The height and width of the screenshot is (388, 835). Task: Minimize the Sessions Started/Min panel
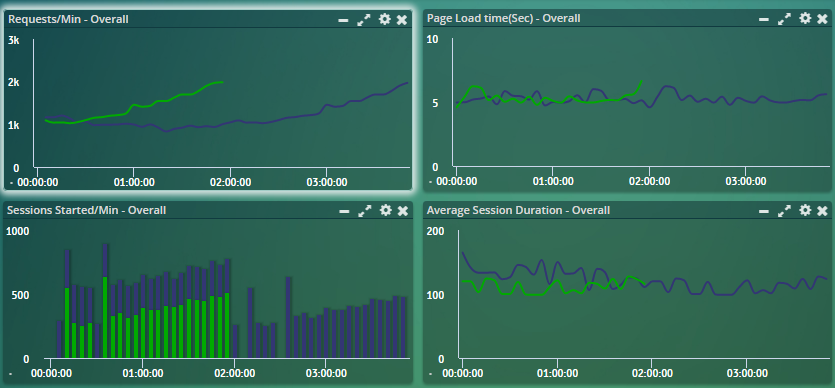point(345,211)
